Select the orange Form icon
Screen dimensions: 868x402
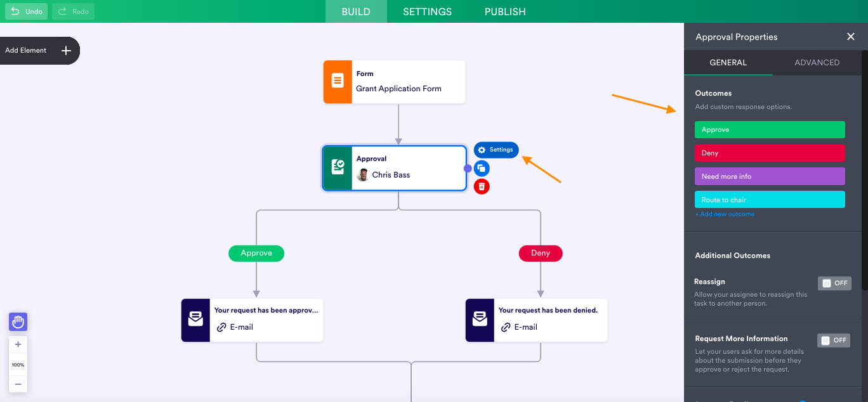coord(338,82)
